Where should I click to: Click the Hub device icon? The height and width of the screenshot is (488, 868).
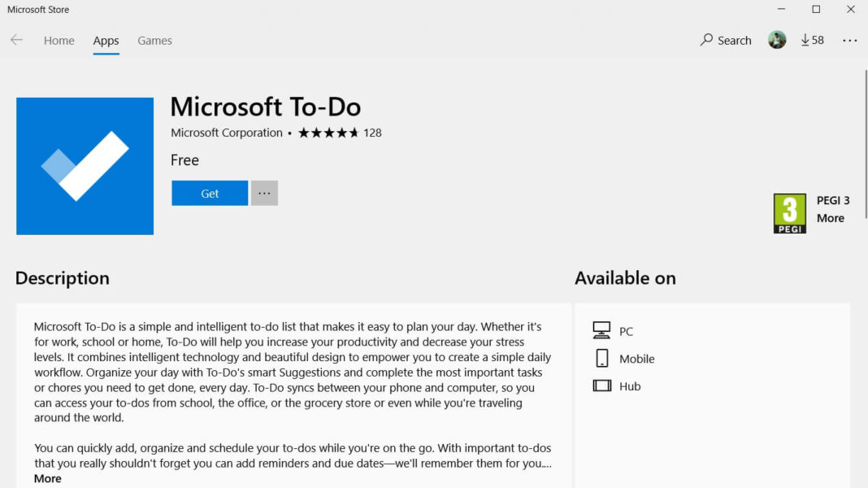click(601, 386)
